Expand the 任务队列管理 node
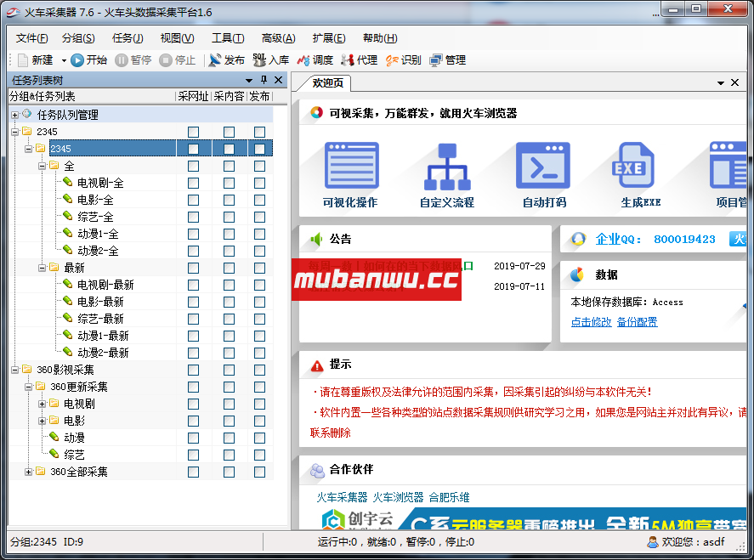Image resolution: width=754 pixels, height=560 pixels. tap(15, 115)
